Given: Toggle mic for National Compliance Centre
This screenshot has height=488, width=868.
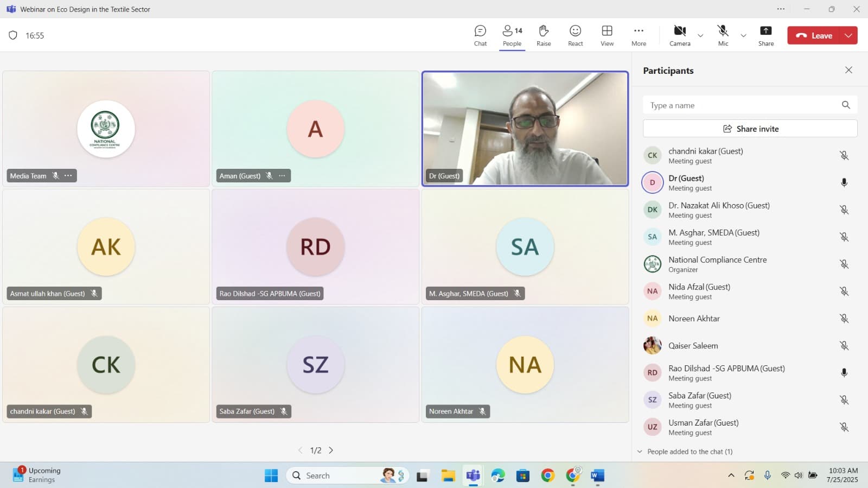Looking at the screenshot, I should click(x=844, y=264).
